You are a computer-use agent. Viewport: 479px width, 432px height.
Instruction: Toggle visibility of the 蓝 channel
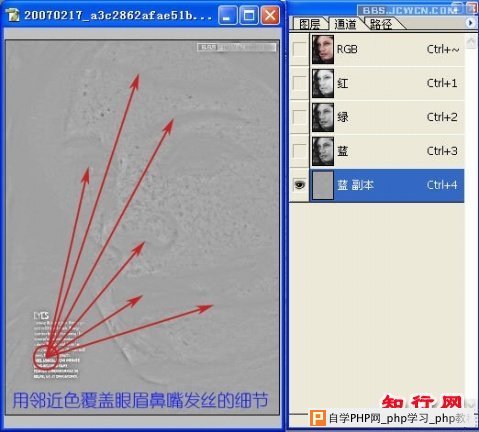point(299,151)
